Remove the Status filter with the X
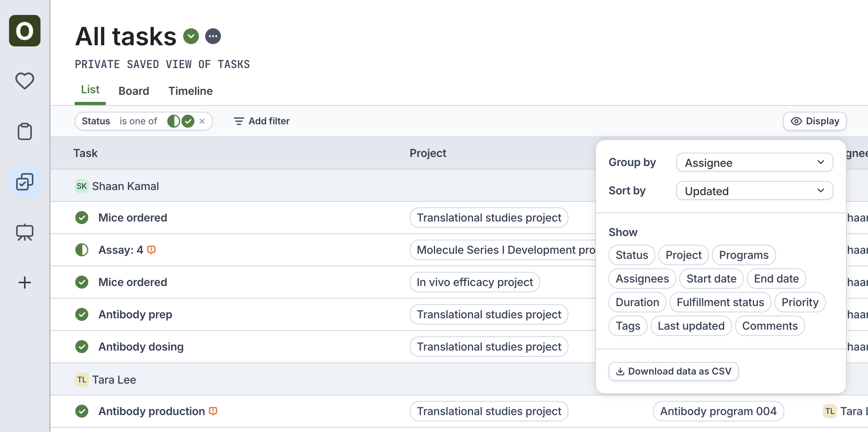Viewport: 868px width, 432px height. 202,121
